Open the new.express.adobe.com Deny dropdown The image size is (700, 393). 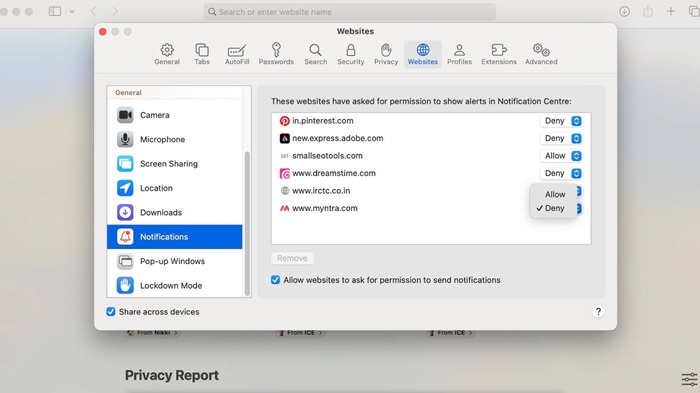point(561,138)
